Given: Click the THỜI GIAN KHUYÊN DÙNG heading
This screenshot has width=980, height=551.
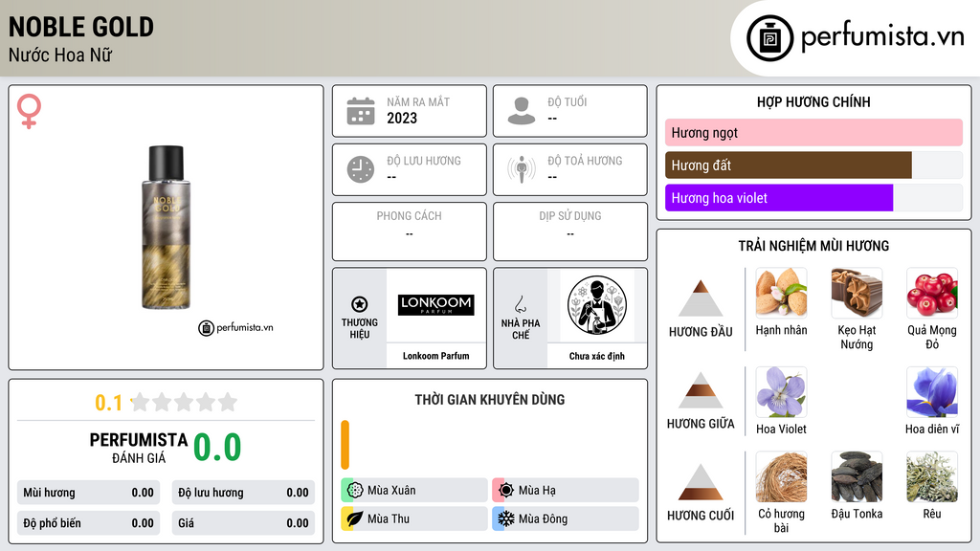Looking at the screenshot, I should [490, 400].
